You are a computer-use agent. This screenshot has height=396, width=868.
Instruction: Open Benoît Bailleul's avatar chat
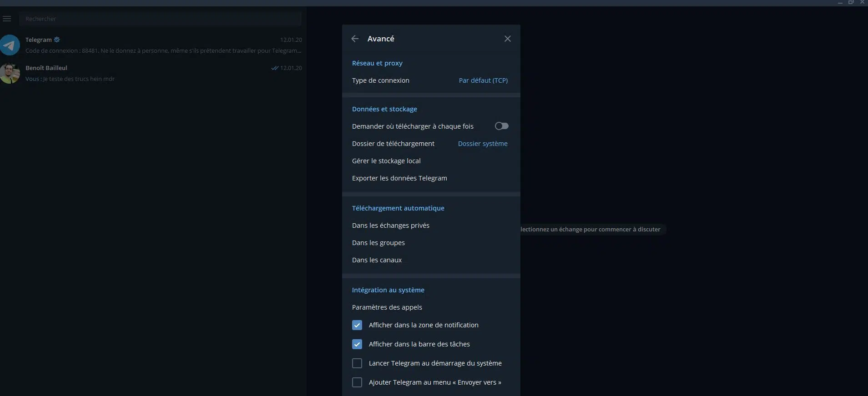pyautogui.click(x=10, y=73)
